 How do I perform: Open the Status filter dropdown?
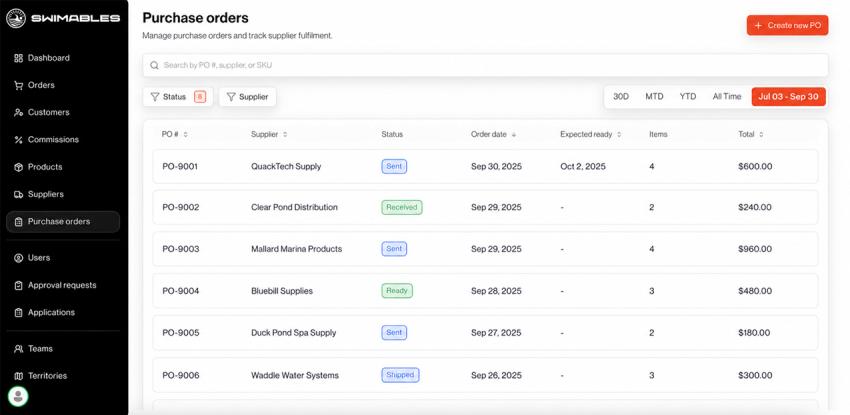click(x=178, y=97)
